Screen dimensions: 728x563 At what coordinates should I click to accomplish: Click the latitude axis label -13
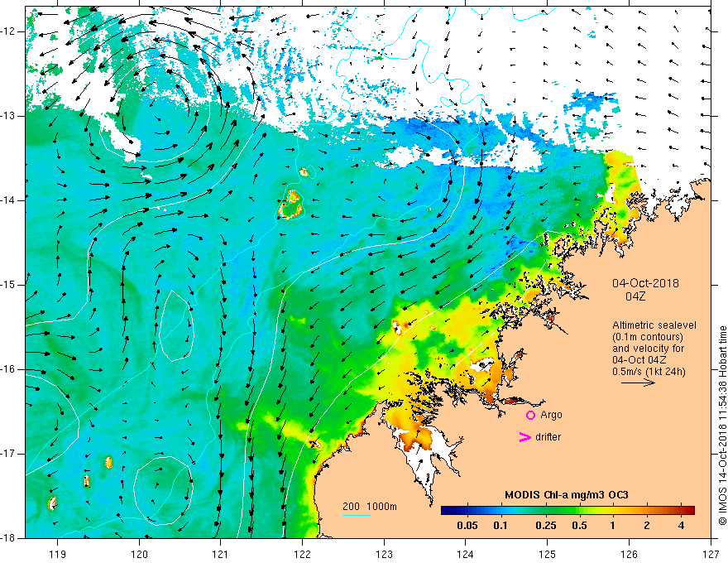coord(9,116)
